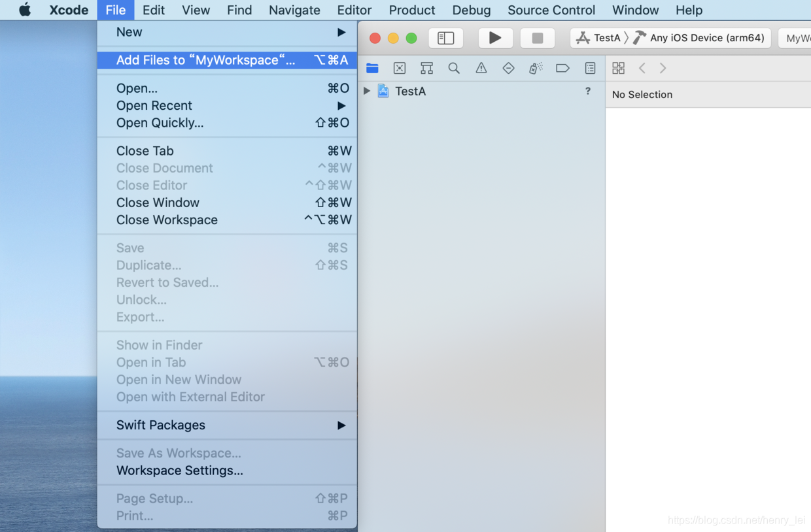Screen dimensions: 811x532
Task: Select the TestA project row
Action: click(481, 91)
